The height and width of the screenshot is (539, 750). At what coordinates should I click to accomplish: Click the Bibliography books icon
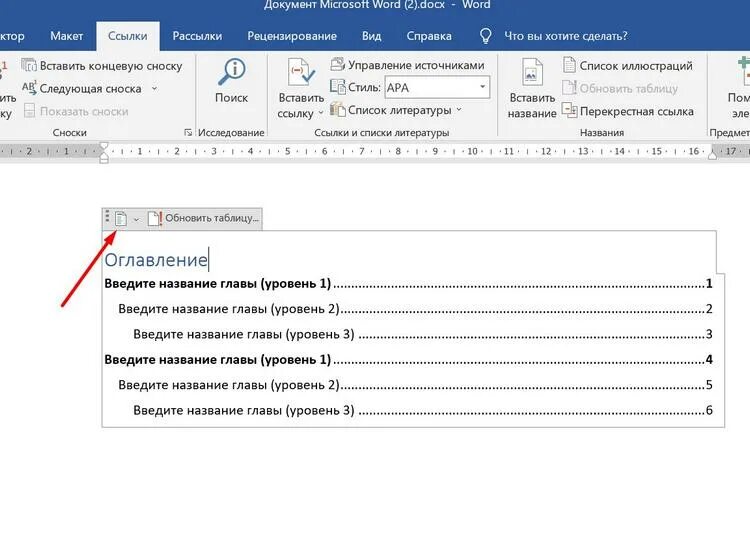click(338, 110)
